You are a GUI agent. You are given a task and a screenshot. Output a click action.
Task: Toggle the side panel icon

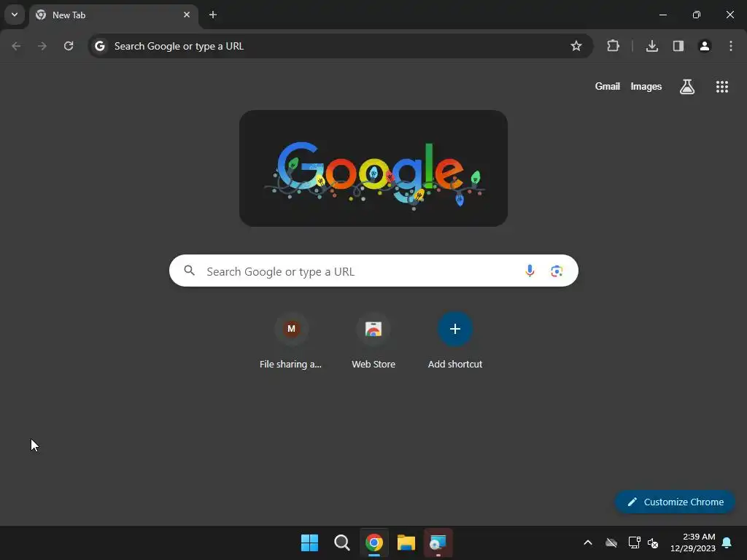[678, 46]
